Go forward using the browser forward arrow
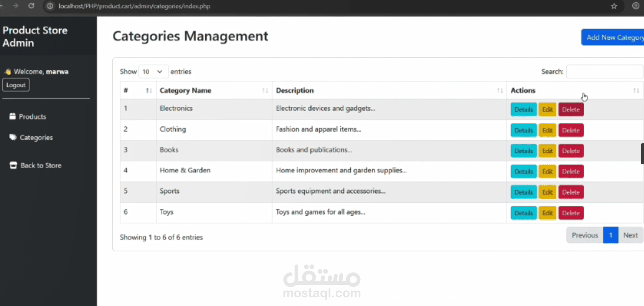The height and width of the screenshot is (306, 644). click(15, 6)
